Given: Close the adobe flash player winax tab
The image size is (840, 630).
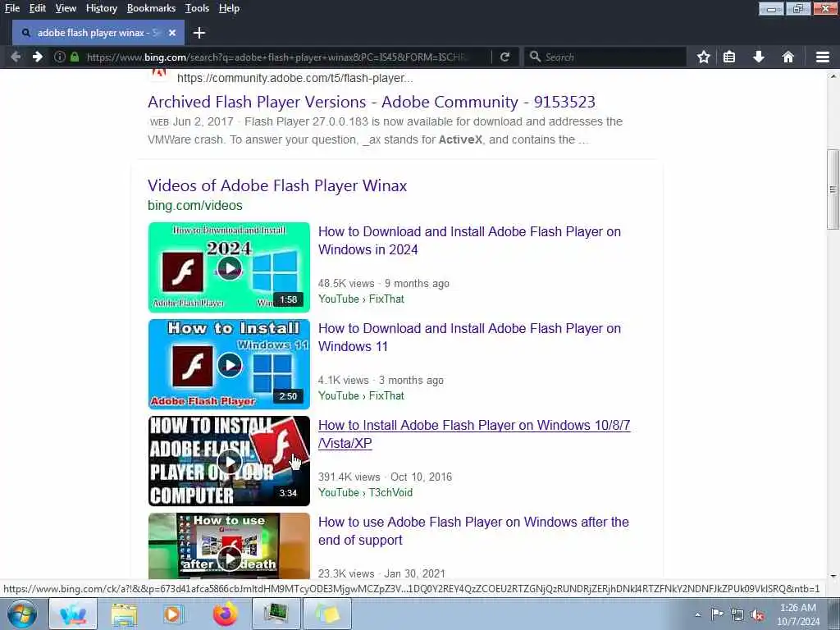Looking at the screenshot, I should tap(172, 33).
